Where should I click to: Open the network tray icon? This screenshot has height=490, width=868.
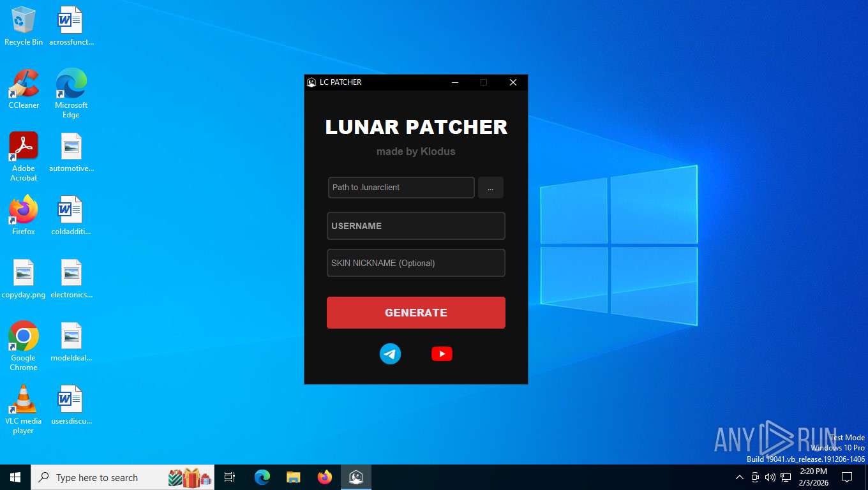786,477
